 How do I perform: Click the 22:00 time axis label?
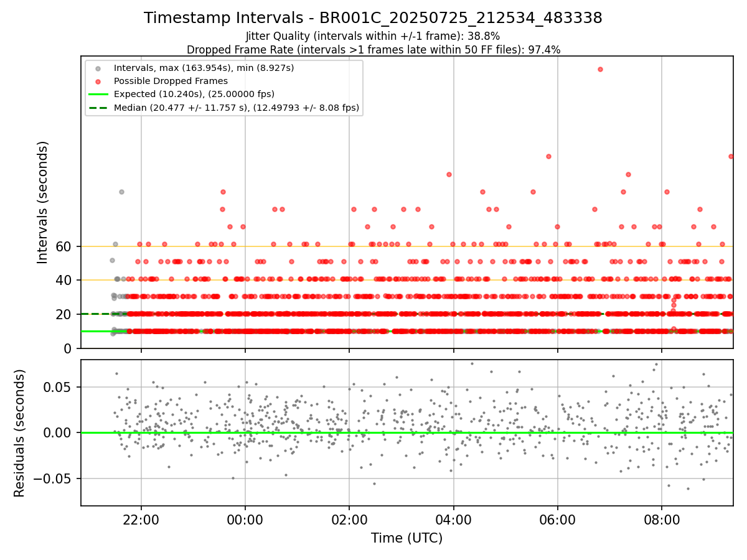(141, 519)
